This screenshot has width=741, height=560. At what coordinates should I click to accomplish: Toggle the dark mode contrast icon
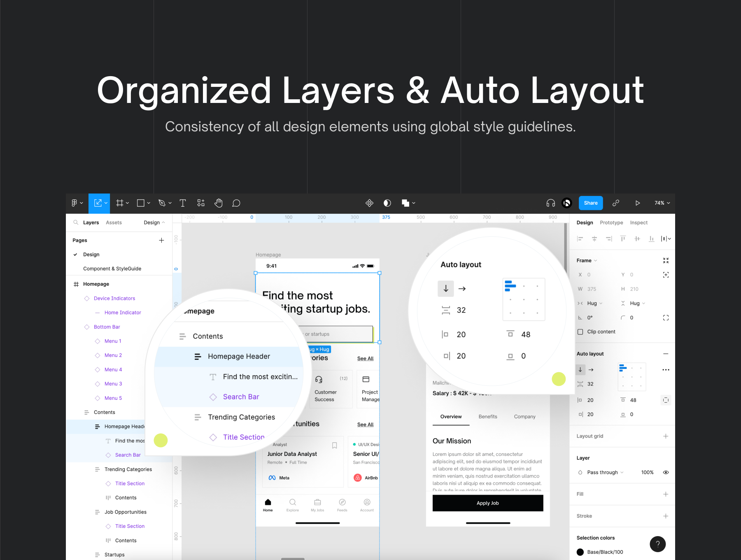(x=387, y=203)
